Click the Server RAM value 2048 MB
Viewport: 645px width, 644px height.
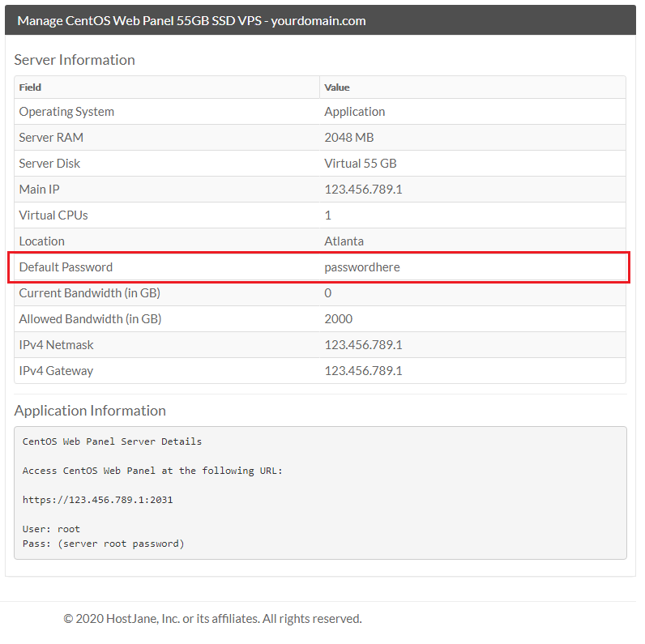[348, 138]
